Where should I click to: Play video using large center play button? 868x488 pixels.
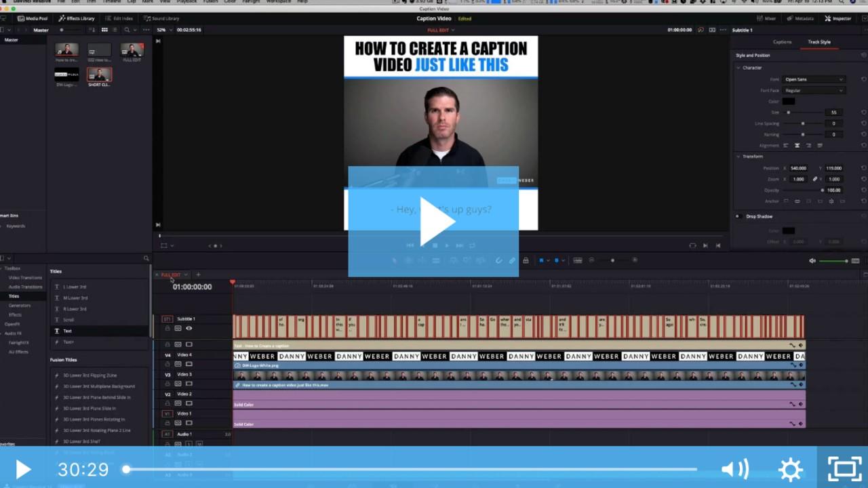tap(433, 222)
